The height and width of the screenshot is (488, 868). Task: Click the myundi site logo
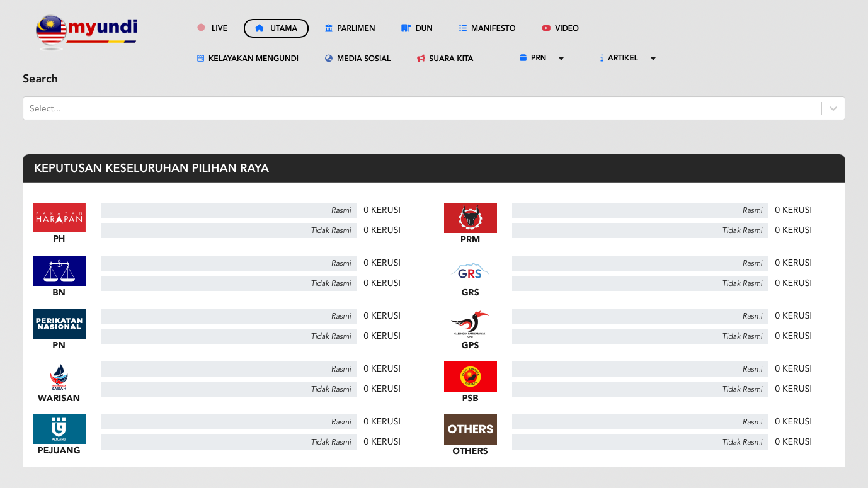pos(86,31)
